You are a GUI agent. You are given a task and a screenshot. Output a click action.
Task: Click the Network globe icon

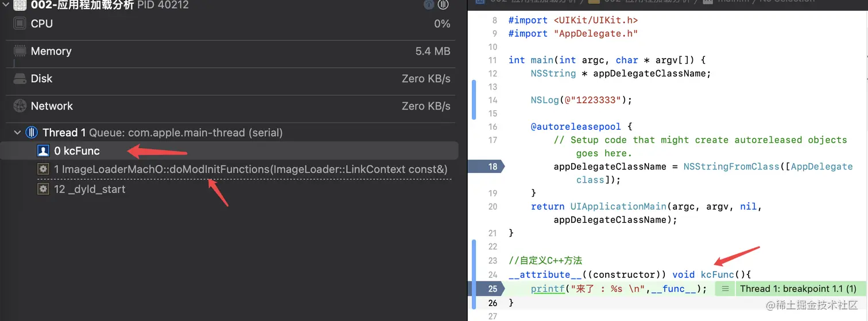[20, 106]
